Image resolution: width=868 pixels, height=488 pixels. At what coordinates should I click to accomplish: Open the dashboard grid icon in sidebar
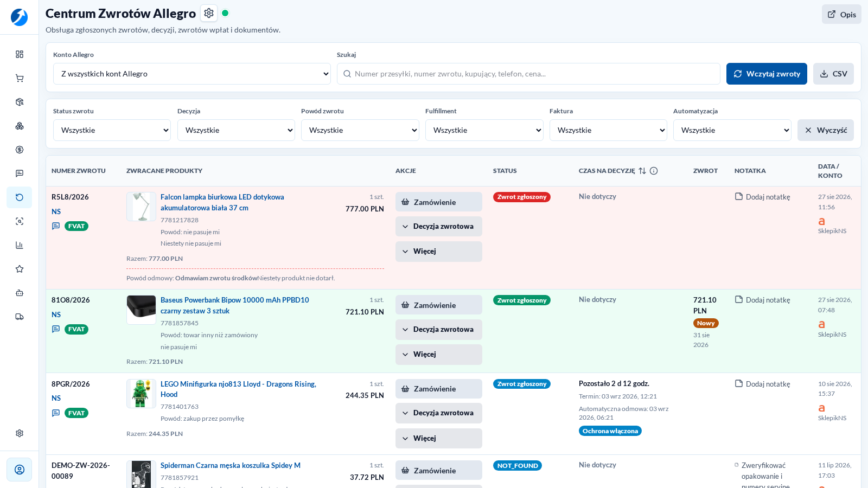[x=20, y=54]
